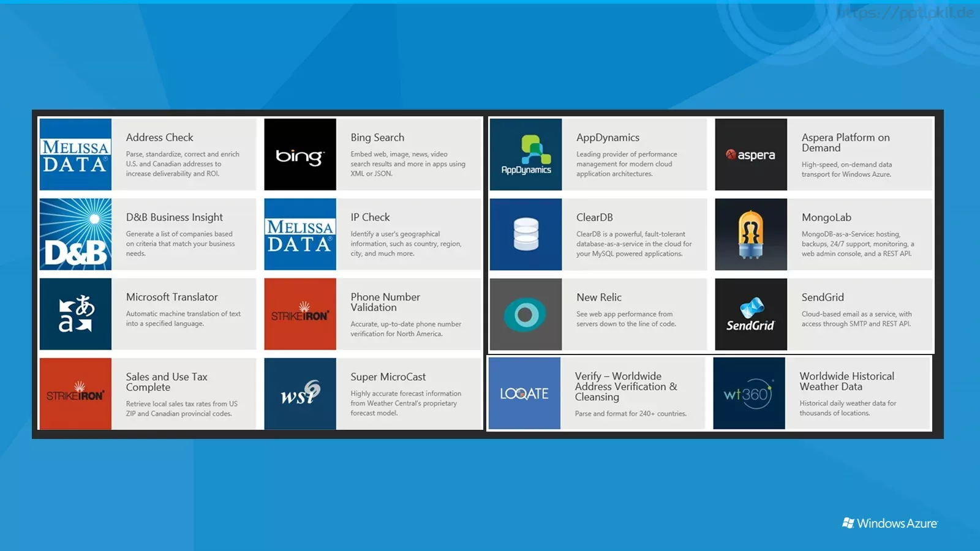Click the text "Parse, standardize, correct and enrich"
The width and height of the screenshot is (980, 551).
pyautogui.click(x=183, y=154)
